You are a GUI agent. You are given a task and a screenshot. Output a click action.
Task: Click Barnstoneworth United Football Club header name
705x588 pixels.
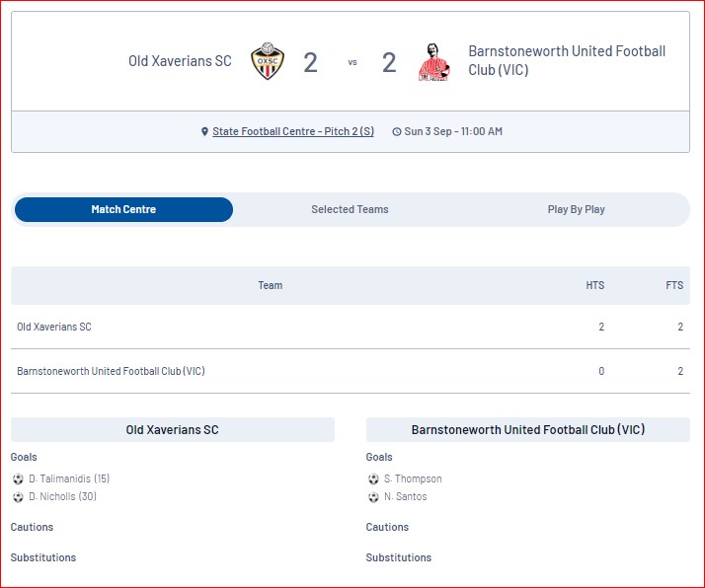click(x=567, y=60)
